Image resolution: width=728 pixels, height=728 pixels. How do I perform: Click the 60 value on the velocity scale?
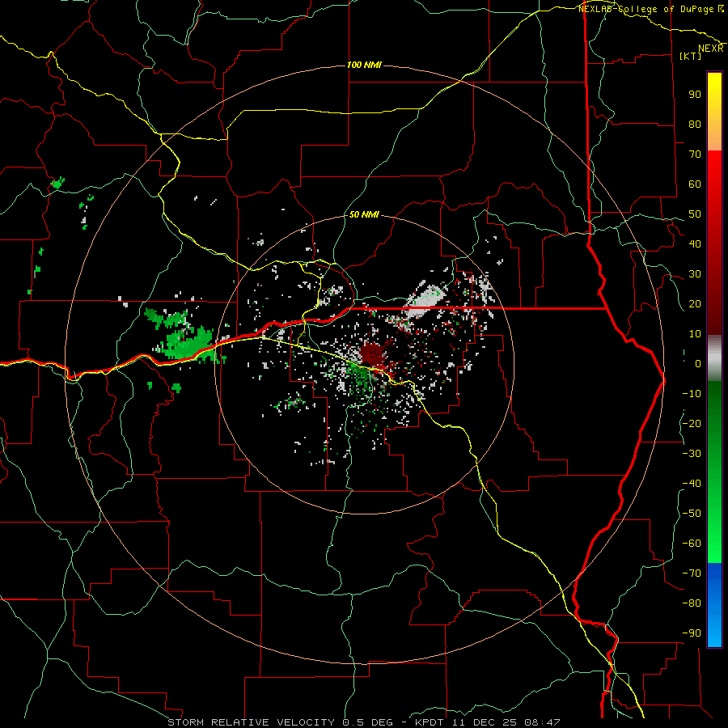(x=695, y=184)
